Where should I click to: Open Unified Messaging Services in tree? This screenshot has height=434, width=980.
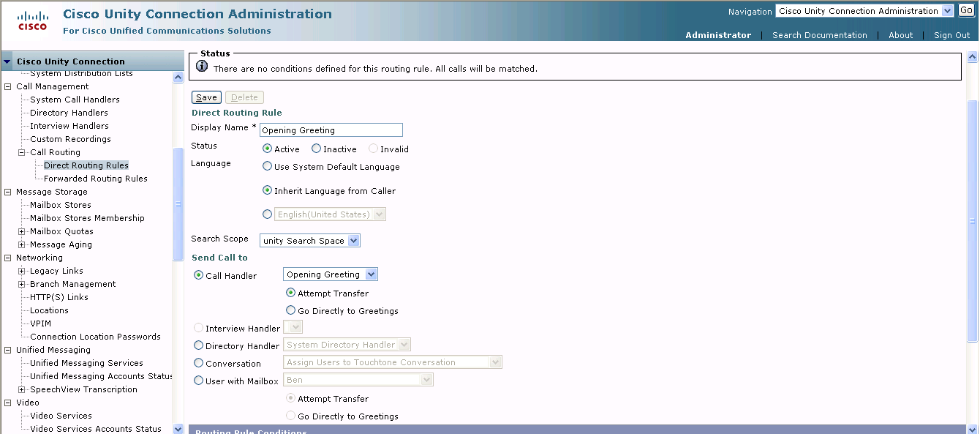pyautogui.click(x=86, y=363)
